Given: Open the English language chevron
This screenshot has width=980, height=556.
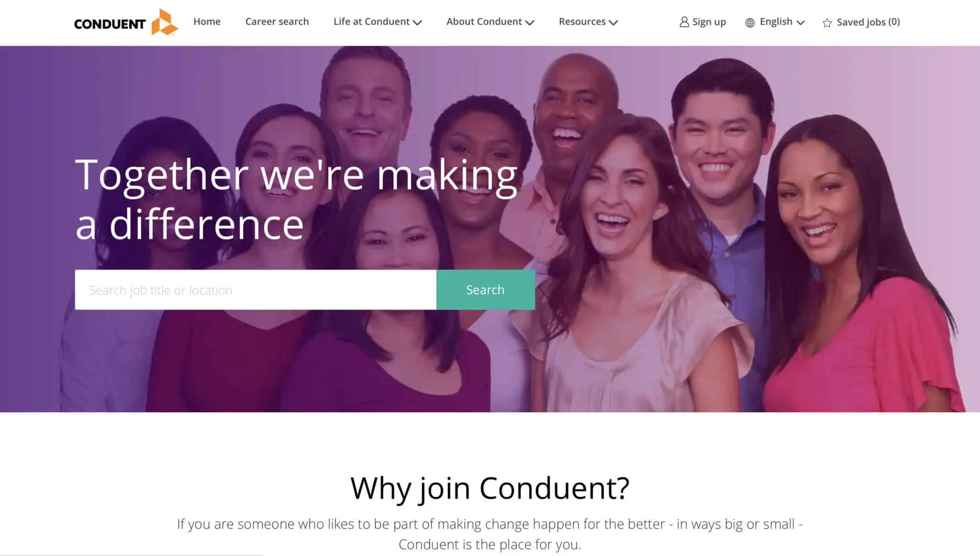Looking at the screenshot, I should [x=800, y=22].
